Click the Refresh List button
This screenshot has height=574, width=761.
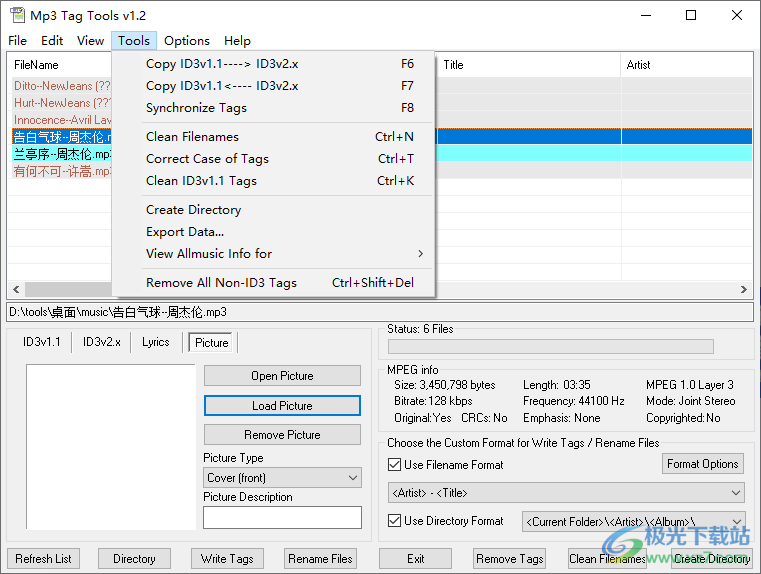(x=43, y=559)
